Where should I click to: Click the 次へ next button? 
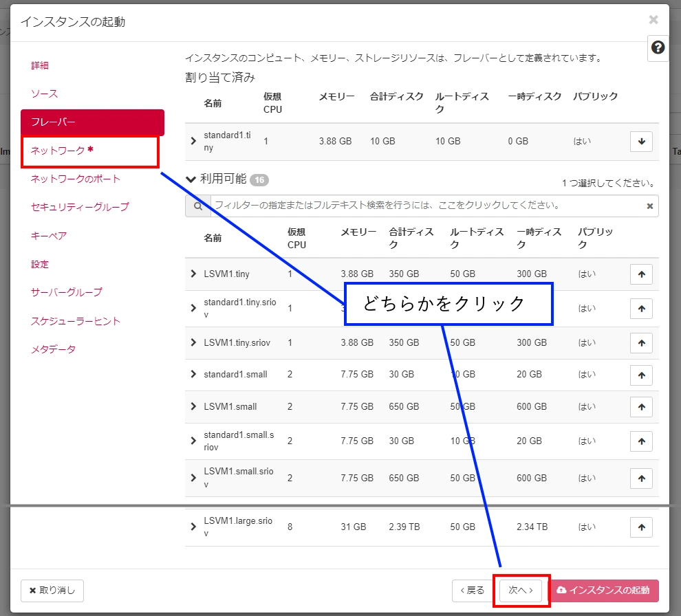click(x=521, y=591)
